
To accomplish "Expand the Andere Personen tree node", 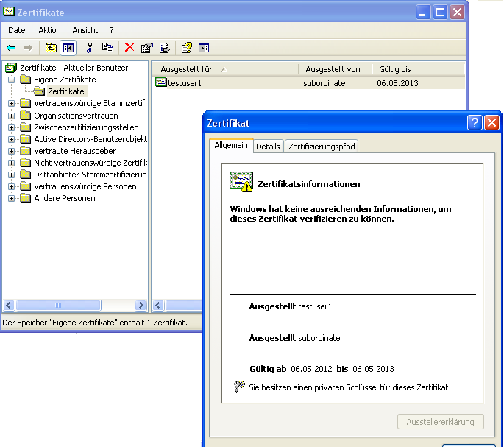I will [12, 198].
